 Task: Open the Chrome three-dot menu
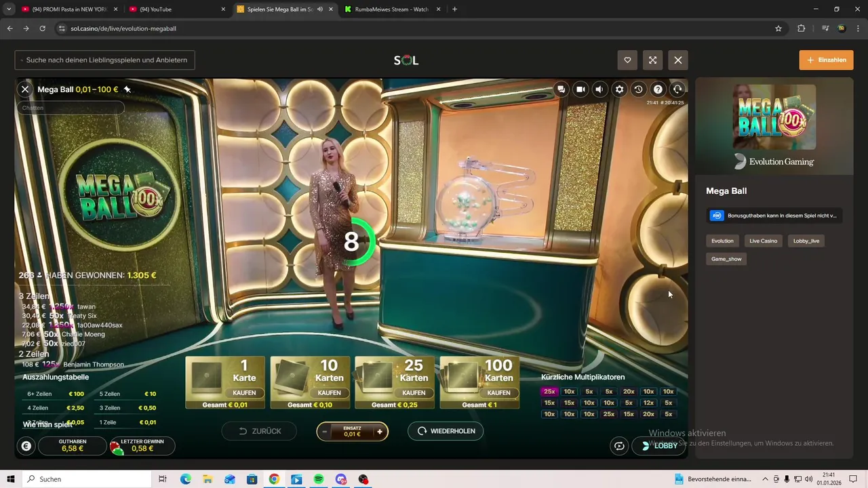pos(858,28)
